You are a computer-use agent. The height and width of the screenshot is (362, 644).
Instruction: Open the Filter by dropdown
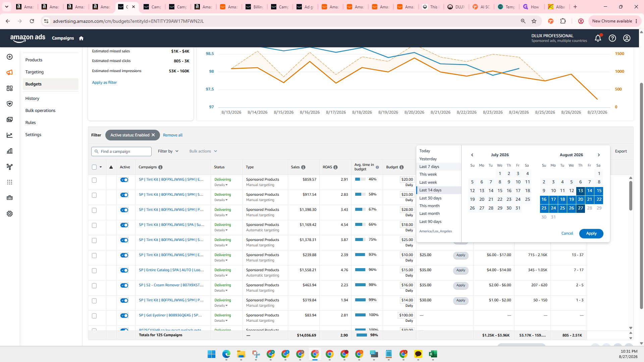coord(168,151)
